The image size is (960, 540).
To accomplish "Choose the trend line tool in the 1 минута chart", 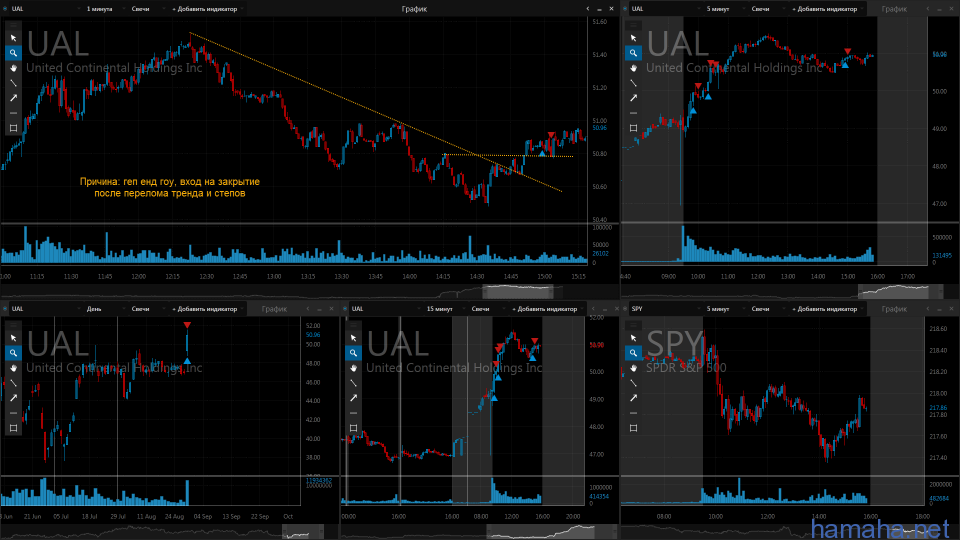I will (x=13, y=83).
